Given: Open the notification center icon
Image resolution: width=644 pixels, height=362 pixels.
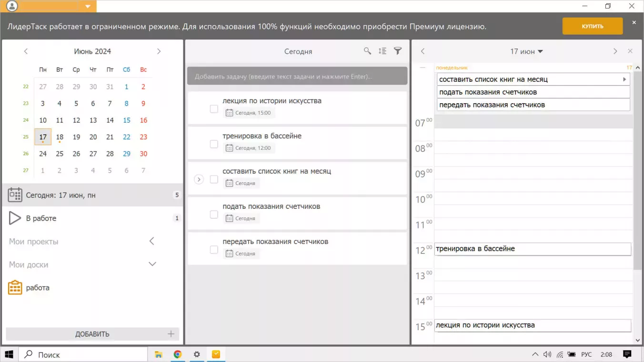Looking at the screenshot, I should click(x=627, y=354).
